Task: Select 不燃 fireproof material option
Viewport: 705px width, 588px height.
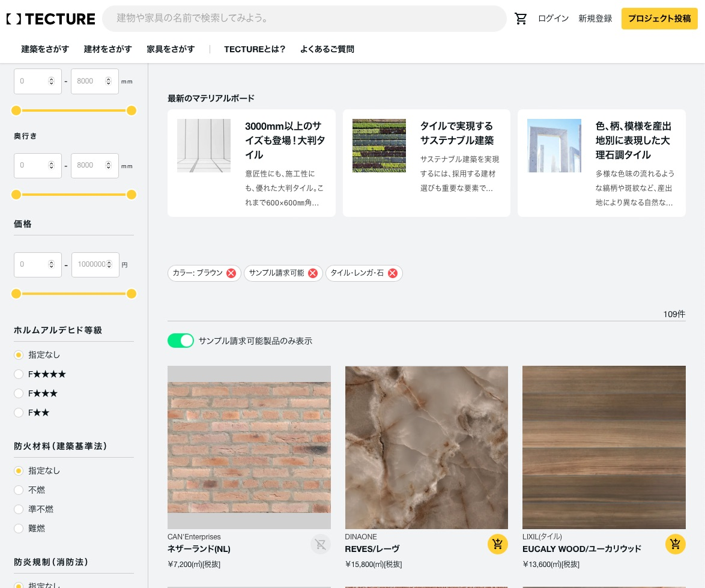Action: point(19,490)
